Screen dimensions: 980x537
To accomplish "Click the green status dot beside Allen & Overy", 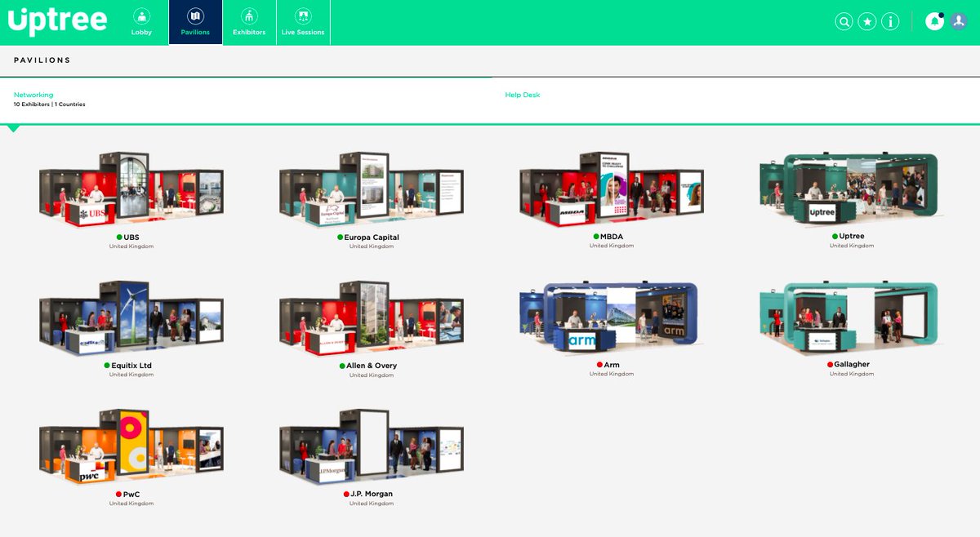I will [x=342, y=366].
